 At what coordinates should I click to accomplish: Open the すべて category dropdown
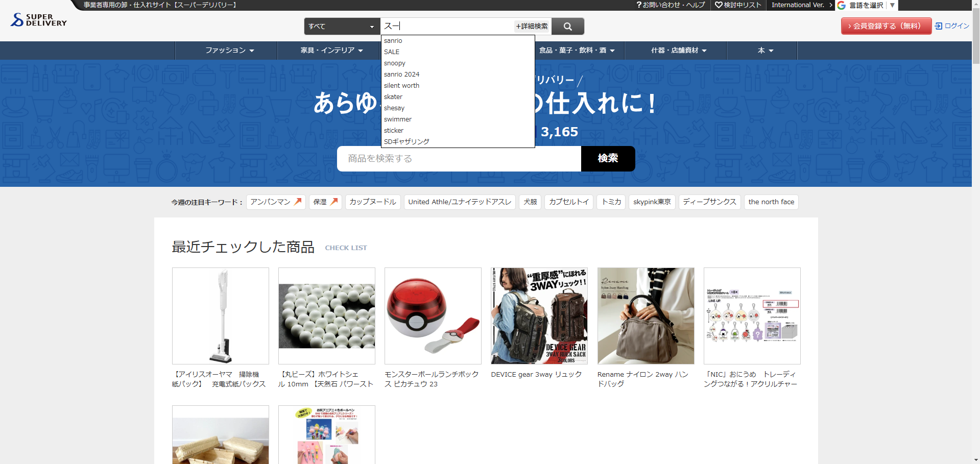tap(342, 27)
